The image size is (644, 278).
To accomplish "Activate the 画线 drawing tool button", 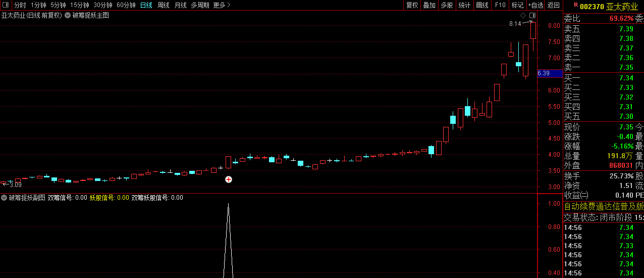I will click(482, 5).
